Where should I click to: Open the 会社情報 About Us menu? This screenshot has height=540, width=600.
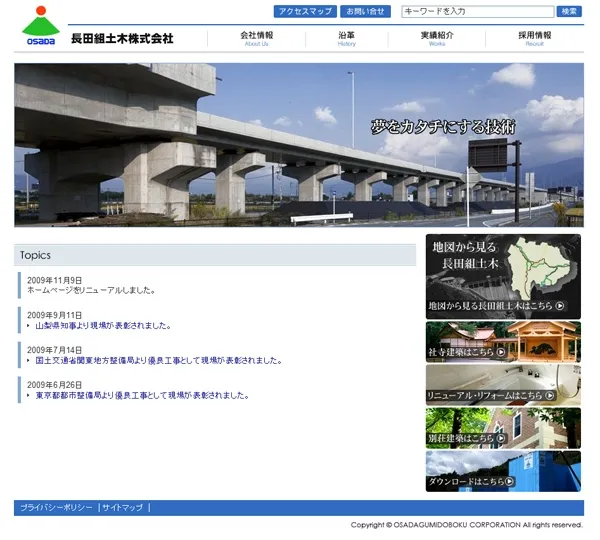pyautogui.click(x=256, y=38)
